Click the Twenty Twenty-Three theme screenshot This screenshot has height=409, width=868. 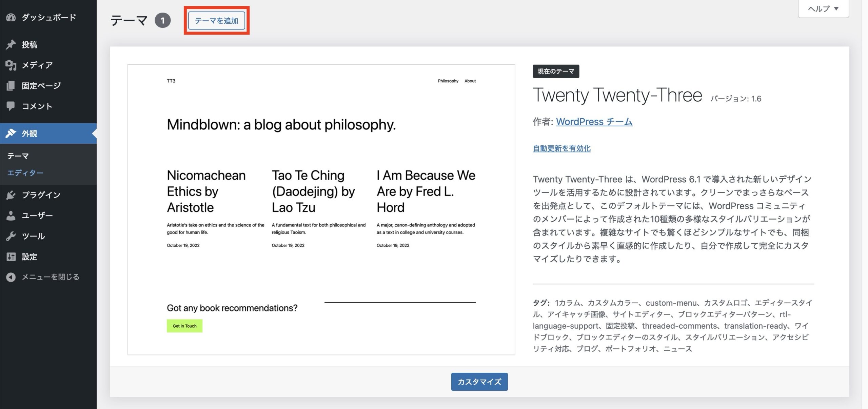click(321, 209)
